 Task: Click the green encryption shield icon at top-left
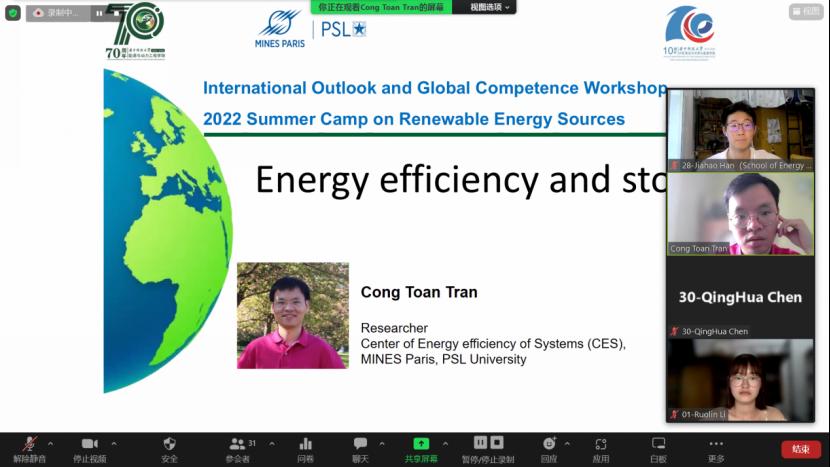pyautogui.click(x=13, y=13)
